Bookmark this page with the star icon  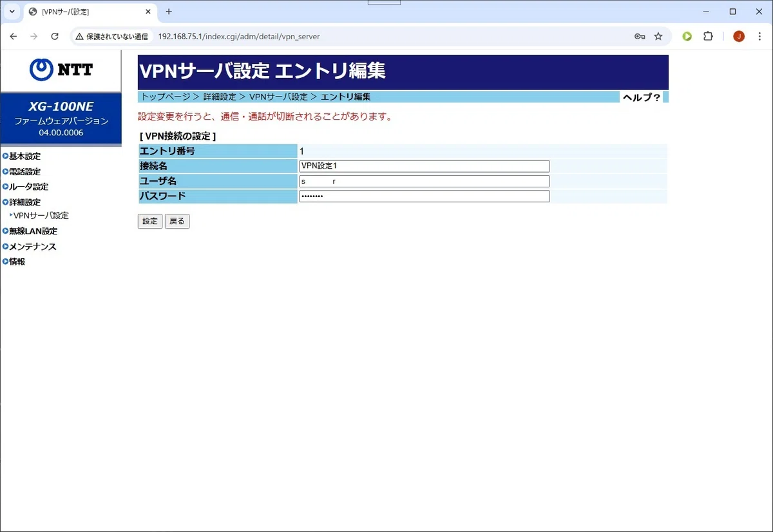(x=658, y=37)
